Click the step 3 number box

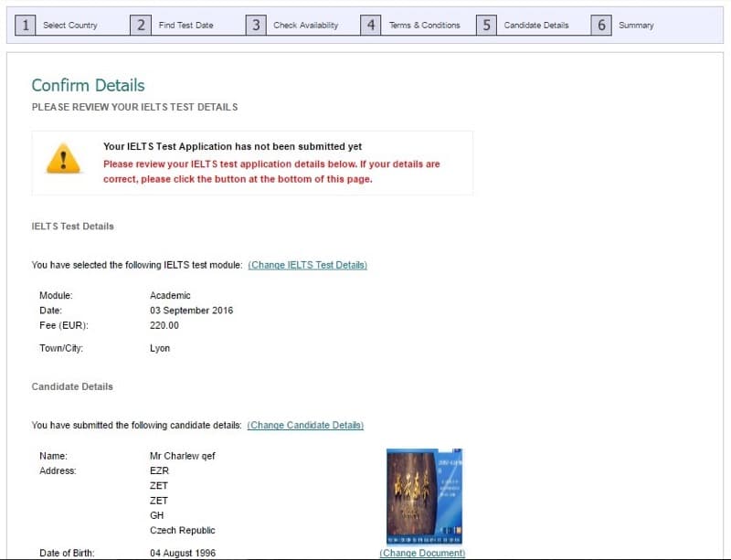click(x=257, y=25)
